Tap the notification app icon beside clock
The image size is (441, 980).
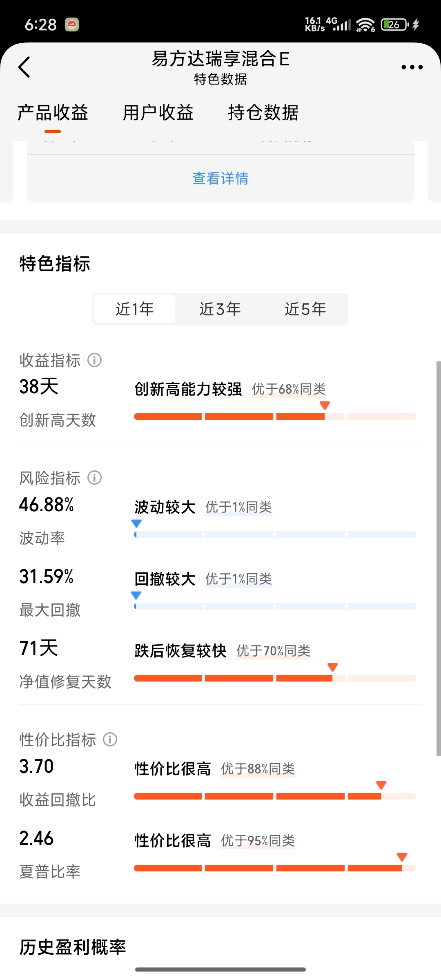[72, 25]
